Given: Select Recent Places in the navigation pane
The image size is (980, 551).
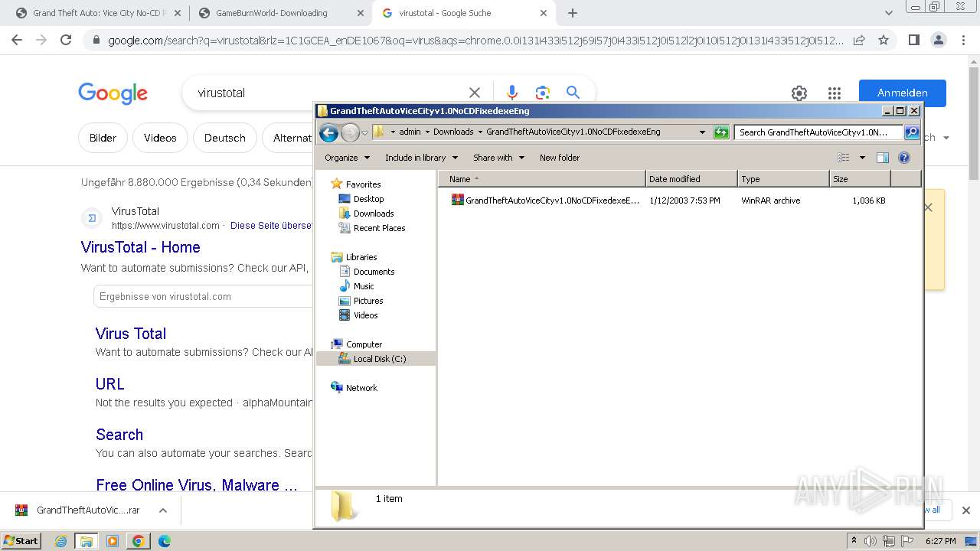Looking at the screenshot, I should click(372, 228).
